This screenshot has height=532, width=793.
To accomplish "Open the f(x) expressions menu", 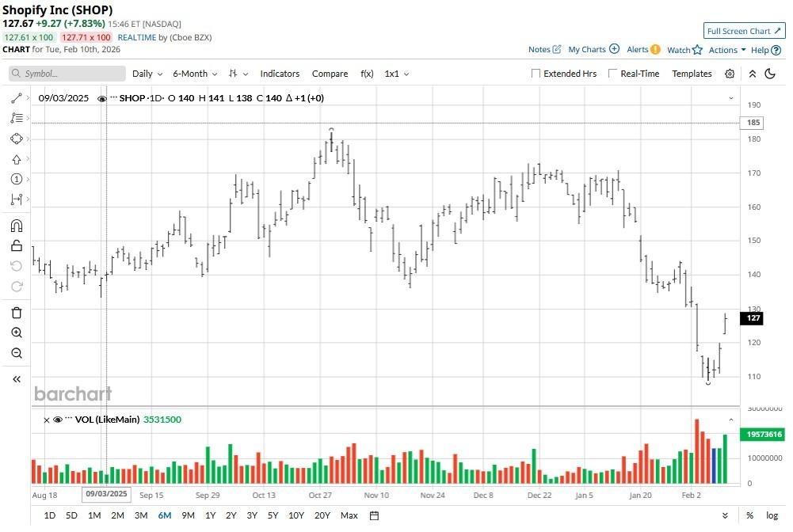I will [x=367, y=74].
